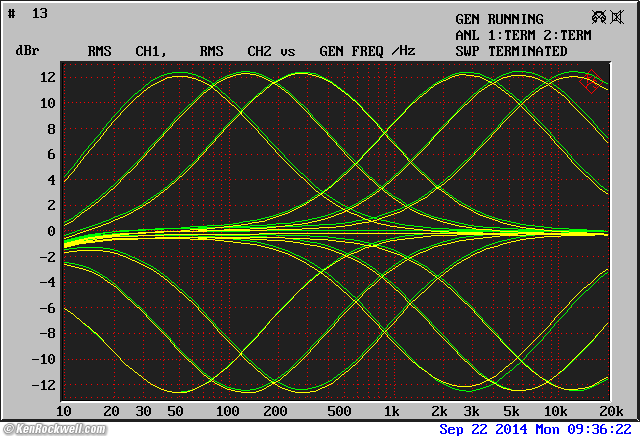Click the 1k frequency axis tick label
The height and width of the screenshot is (436, 640).
392,411
